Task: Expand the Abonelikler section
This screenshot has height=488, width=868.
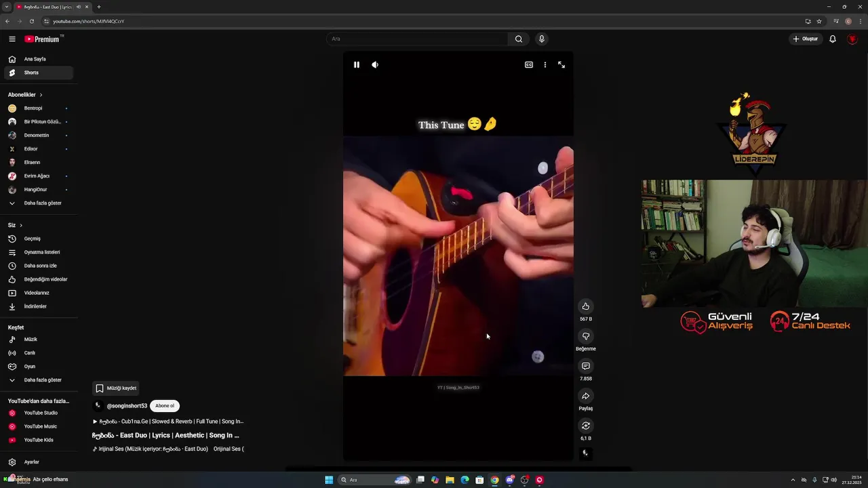Action: (x=25, y=95)
